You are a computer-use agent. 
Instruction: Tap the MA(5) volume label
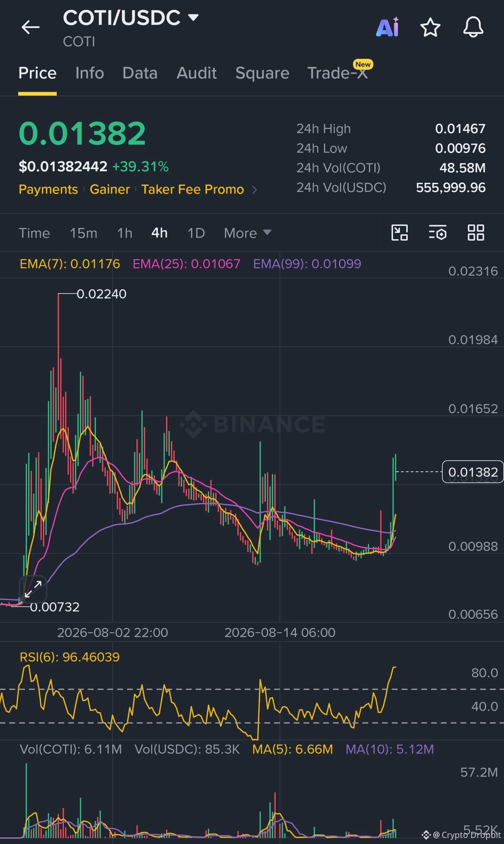pyautogui.click(x=292, y=749)
